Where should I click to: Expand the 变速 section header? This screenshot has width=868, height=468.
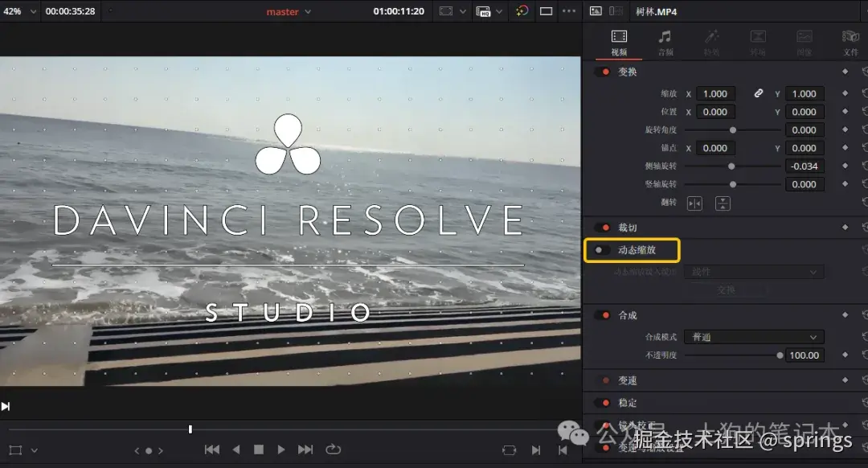[628, 380]
